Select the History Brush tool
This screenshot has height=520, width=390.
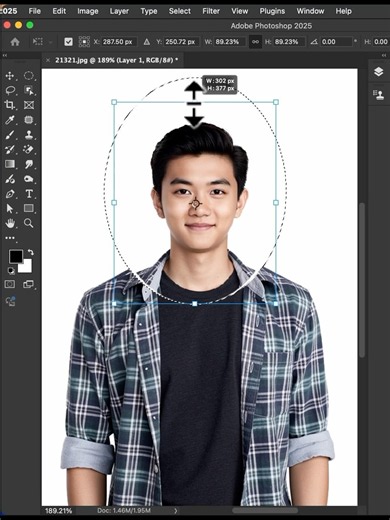coord(10,149)
